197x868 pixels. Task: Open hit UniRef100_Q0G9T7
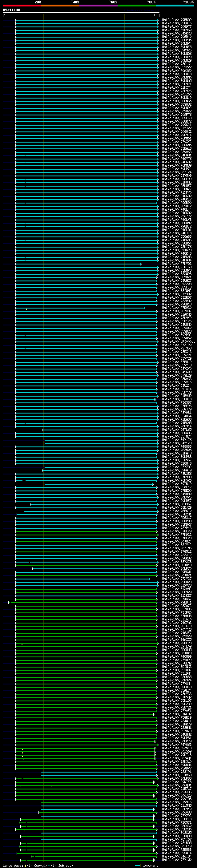(177, 26)
